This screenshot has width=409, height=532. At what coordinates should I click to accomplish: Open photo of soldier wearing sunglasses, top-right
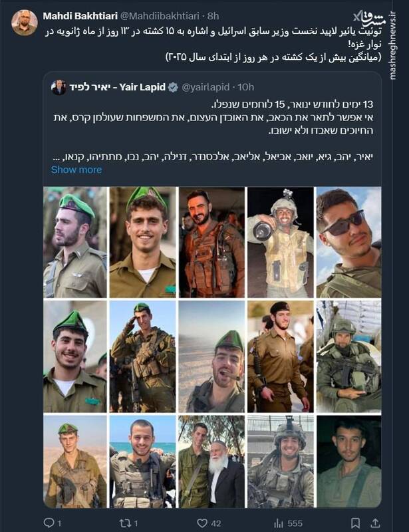click(348, 242)
